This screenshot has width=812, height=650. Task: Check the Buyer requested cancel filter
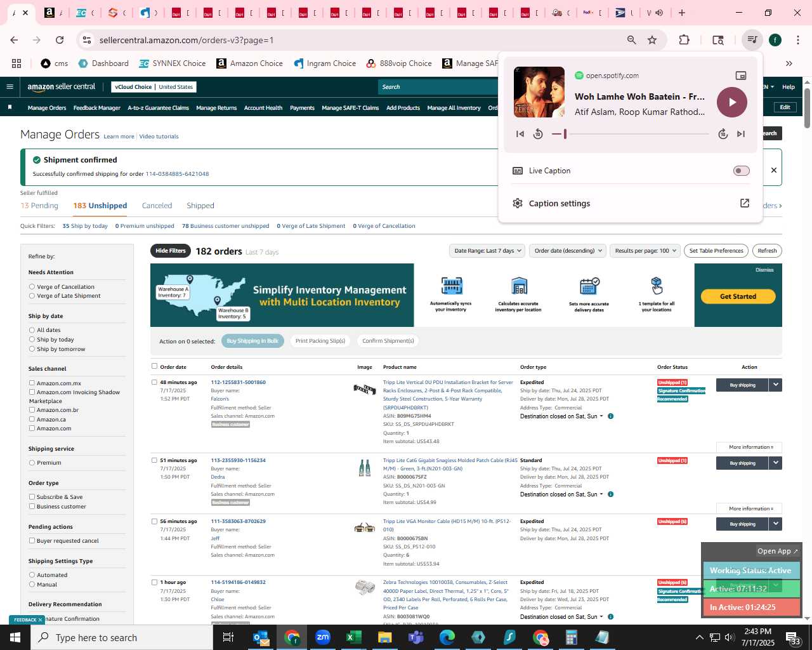[x=32, y=541]
